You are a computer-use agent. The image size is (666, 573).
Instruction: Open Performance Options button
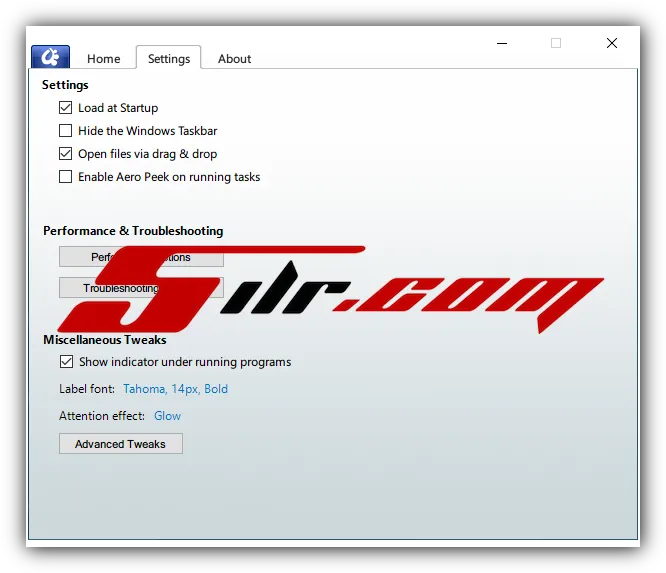pos(141,257)
